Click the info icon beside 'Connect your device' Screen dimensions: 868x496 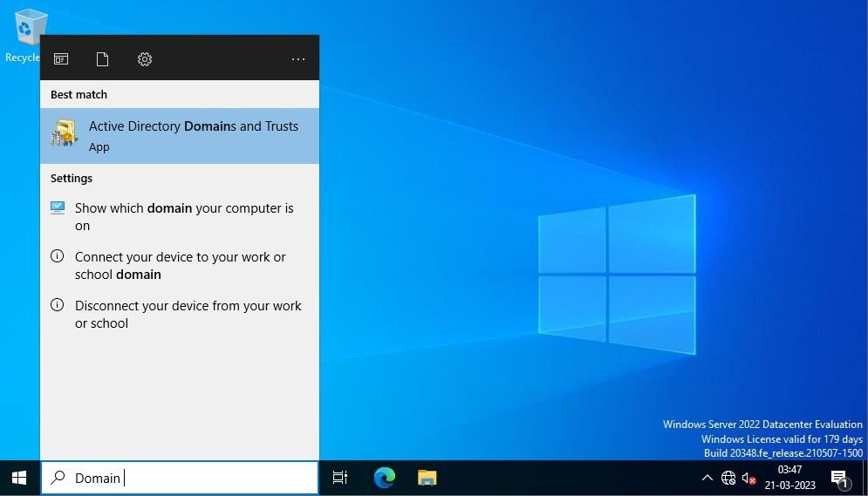pos(57,256)
